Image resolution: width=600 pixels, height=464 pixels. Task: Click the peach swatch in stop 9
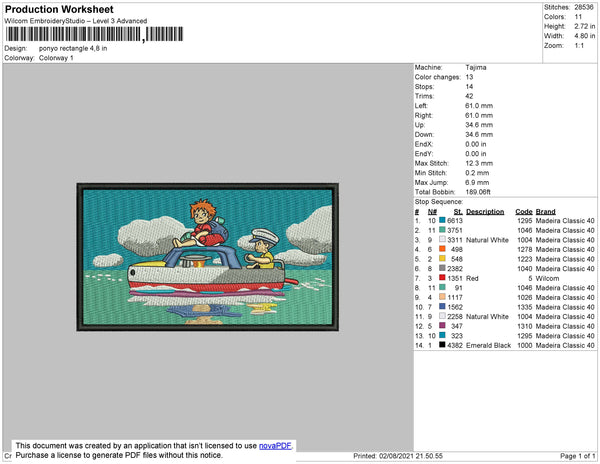click(442, 297)
